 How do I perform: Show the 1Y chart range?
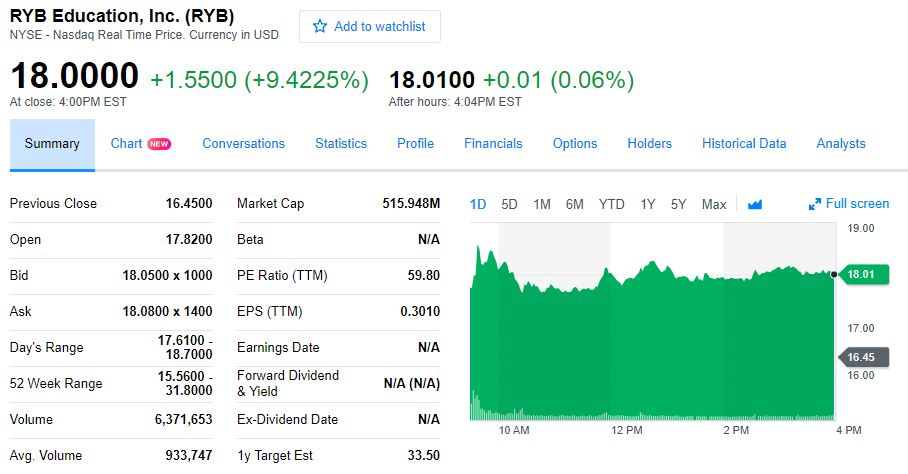point(647,204)
